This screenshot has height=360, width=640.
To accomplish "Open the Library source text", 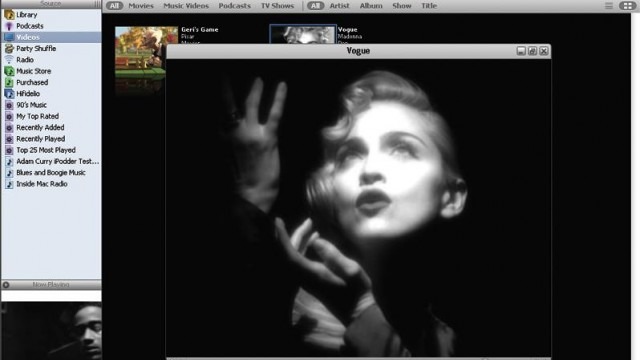I will pyautogui.click(x=27, y=15).
